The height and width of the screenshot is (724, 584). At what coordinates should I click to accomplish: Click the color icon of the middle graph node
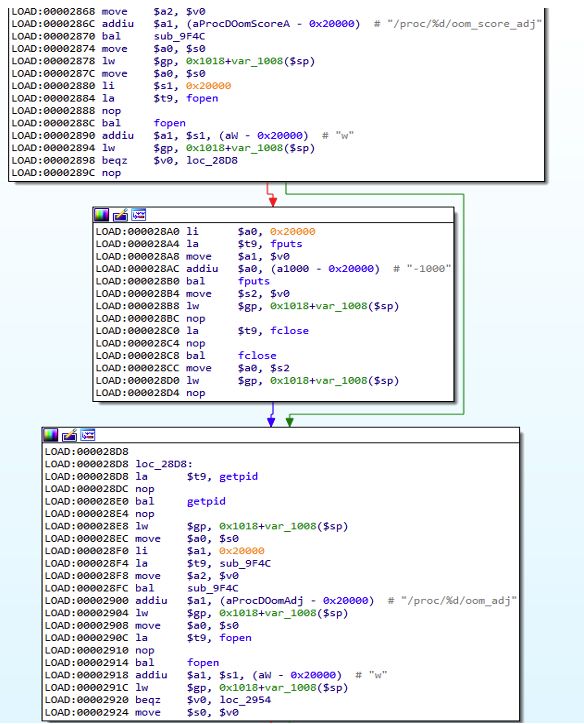click(102, 215)
